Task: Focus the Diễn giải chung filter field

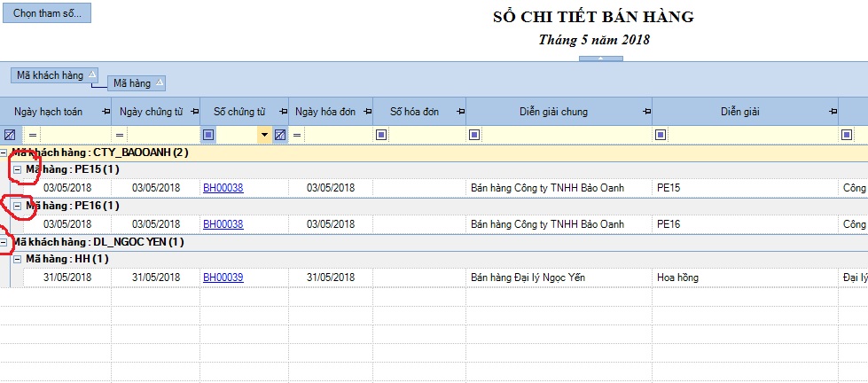Action: (567, 135)
